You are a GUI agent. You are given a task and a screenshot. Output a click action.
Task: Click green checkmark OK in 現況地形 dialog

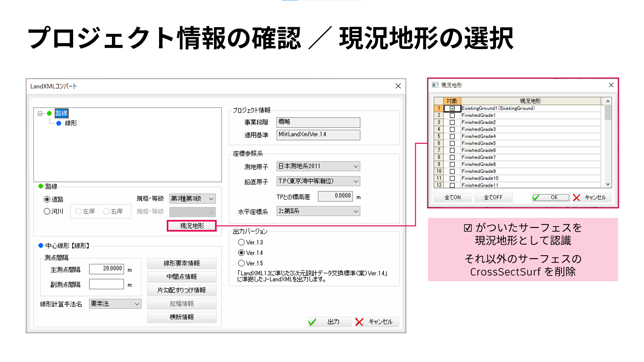[x=536, y=197]
